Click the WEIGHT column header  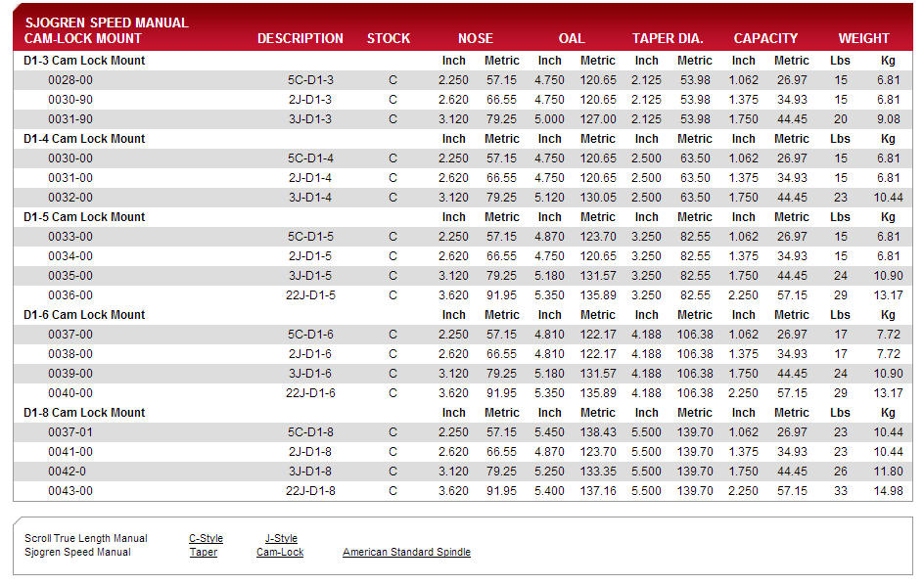point(864,38)
